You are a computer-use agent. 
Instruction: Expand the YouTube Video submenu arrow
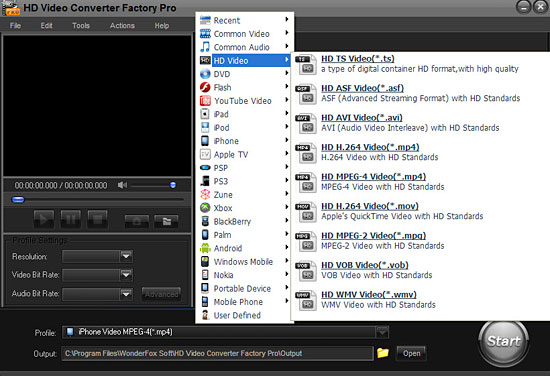click(287, 100)
